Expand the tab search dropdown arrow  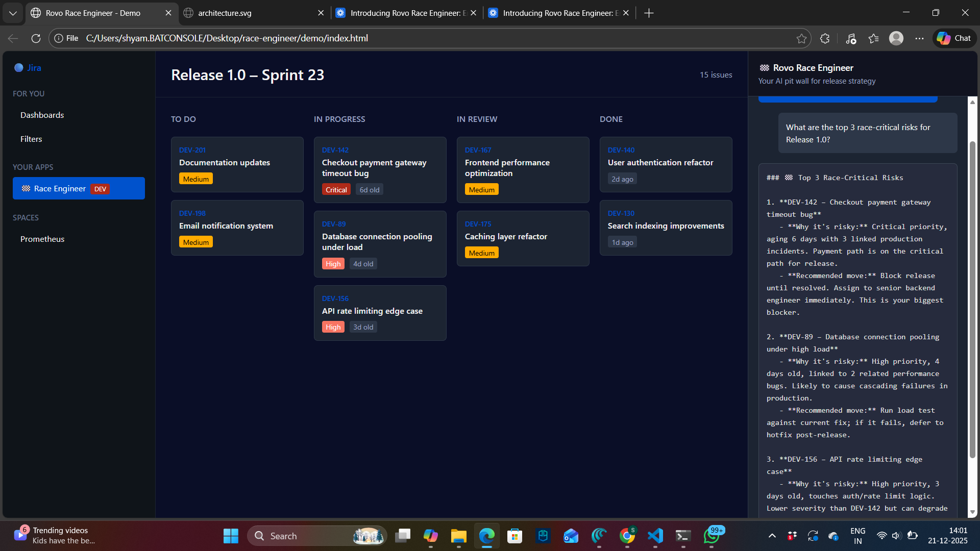click(x=13, y=13)
